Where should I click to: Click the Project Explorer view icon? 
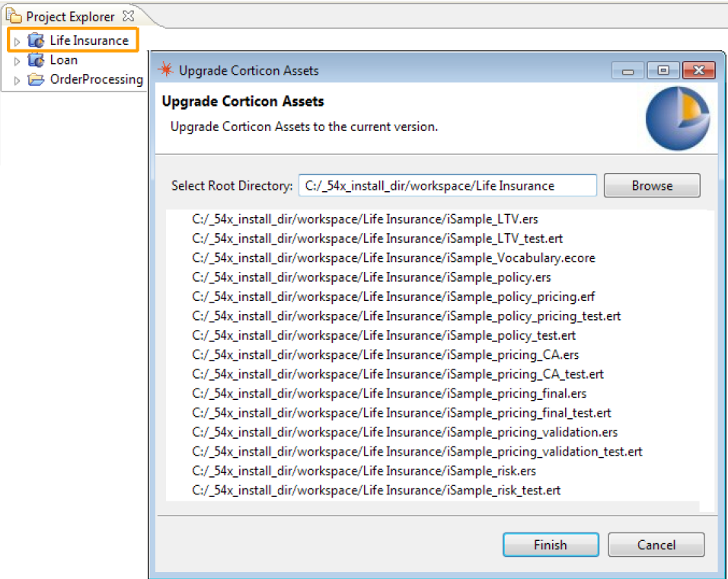pyautogui.click(x=14, y=16)
